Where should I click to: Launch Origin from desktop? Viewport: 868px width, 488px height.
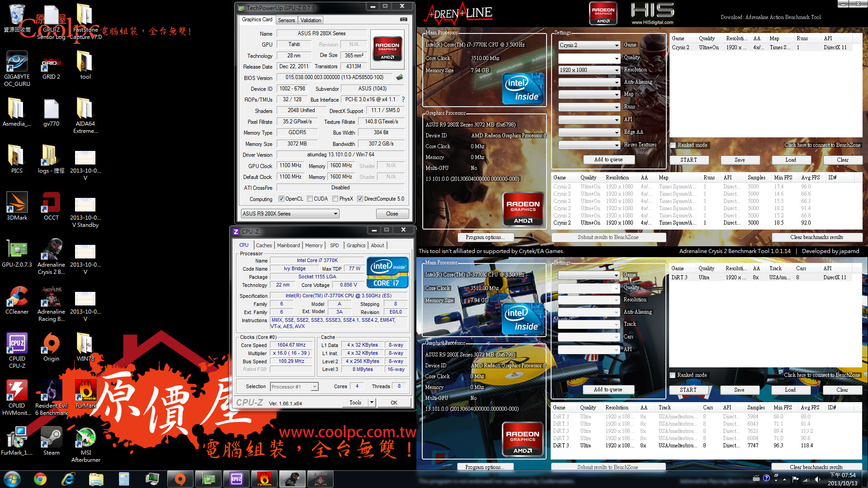(51, 347)
